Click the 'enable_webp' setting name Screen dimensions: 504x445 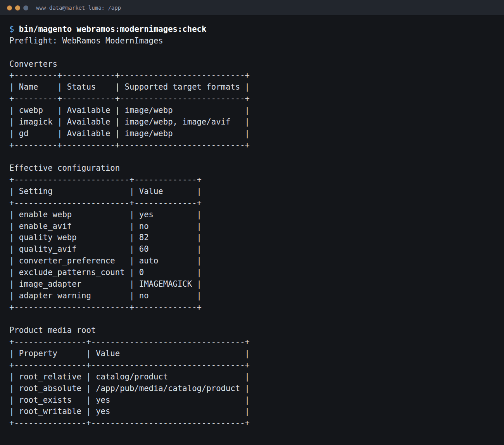coord(45,215)
